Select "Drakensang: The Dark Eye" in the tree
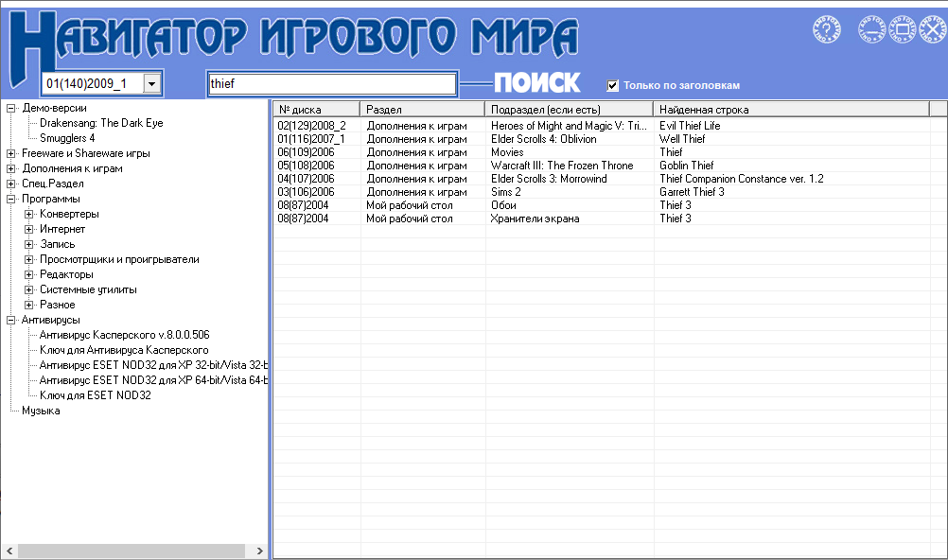This screenshot has width=948, height=560. pyautogui.click(x=100, y=122)
